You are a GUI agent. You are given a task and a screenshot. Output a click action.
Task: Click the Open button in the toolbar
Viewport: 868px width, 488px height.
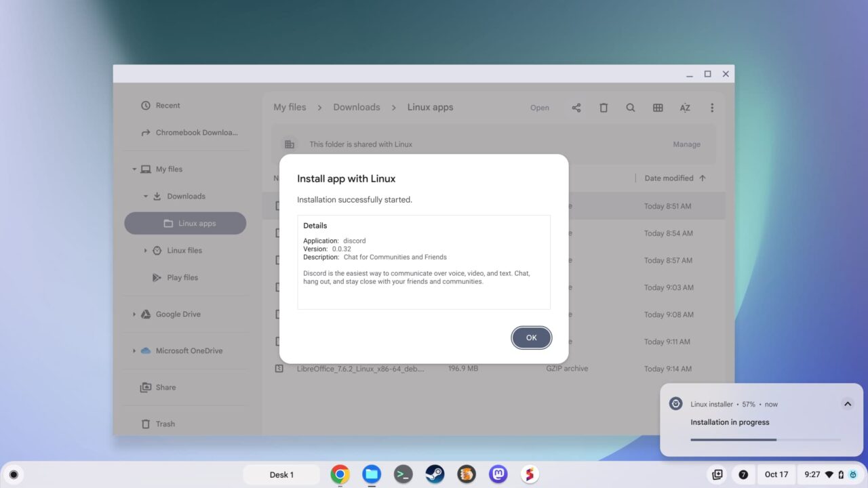[540, 108]
